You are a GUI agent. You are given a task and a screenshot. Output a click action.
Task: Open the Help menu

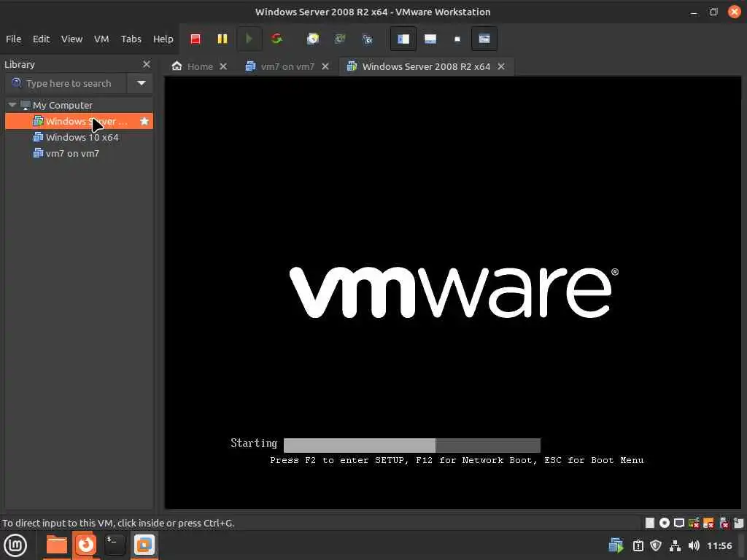pyautogui.click(x=163, y=39)
